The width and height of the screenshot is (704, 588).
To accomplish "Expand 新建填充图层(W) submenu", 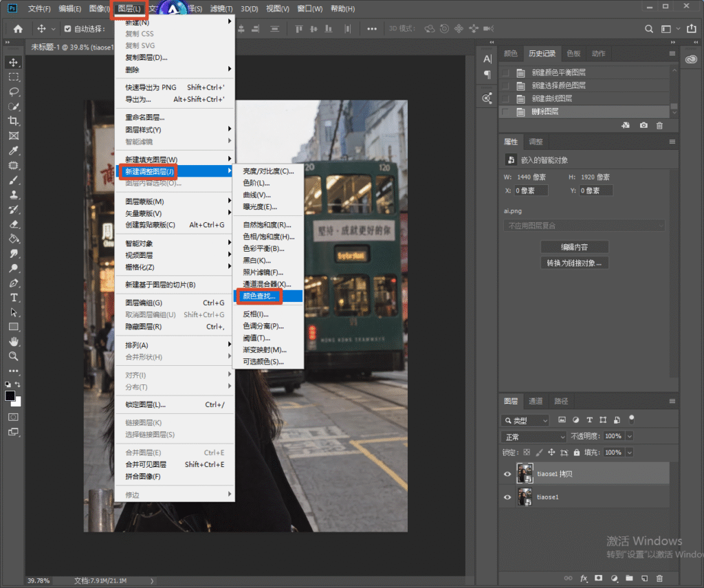I will [174, 160].
